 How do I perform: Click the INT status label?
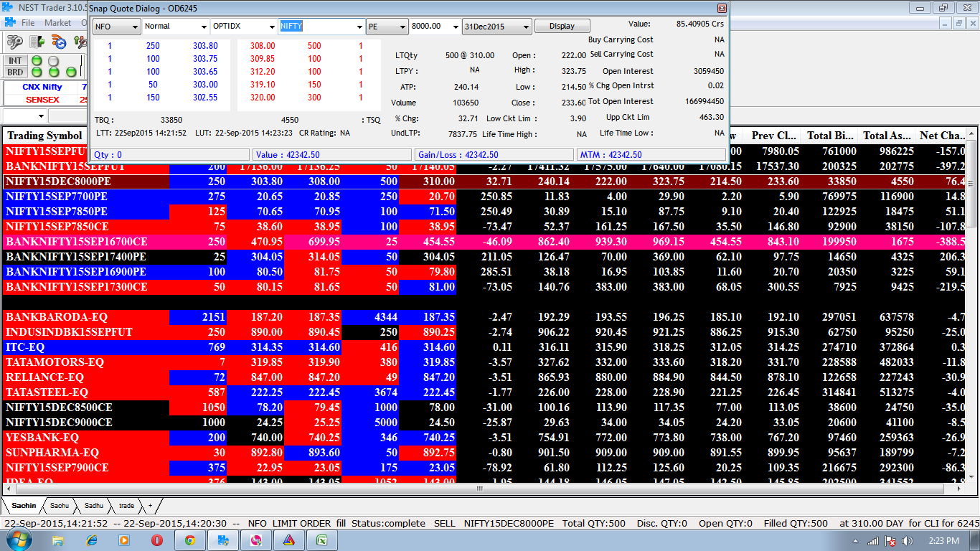tap(14, 61)
